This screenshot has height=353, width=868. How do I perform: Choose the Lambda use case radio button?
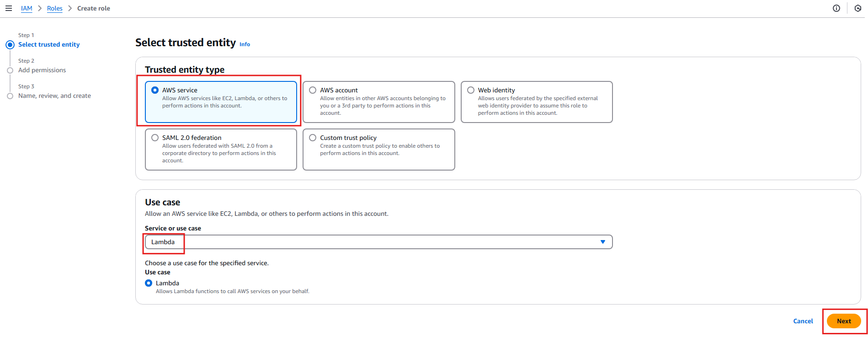tap(149, 283)
